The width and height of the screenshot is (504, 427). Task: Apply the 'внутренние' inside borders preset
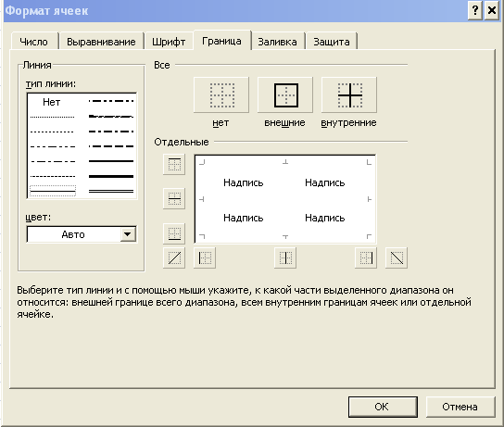[x=349, y=95]
